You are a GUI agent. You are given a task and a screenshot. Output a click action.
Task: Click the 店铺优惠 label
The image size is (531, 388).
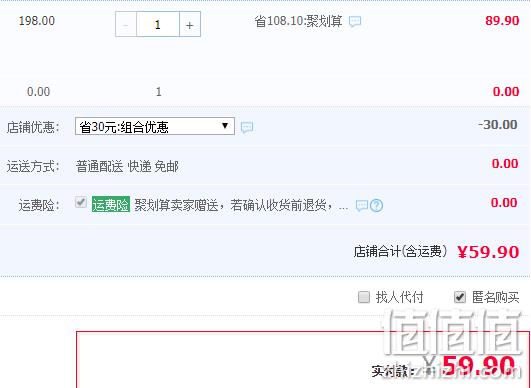tap(33, 128)
